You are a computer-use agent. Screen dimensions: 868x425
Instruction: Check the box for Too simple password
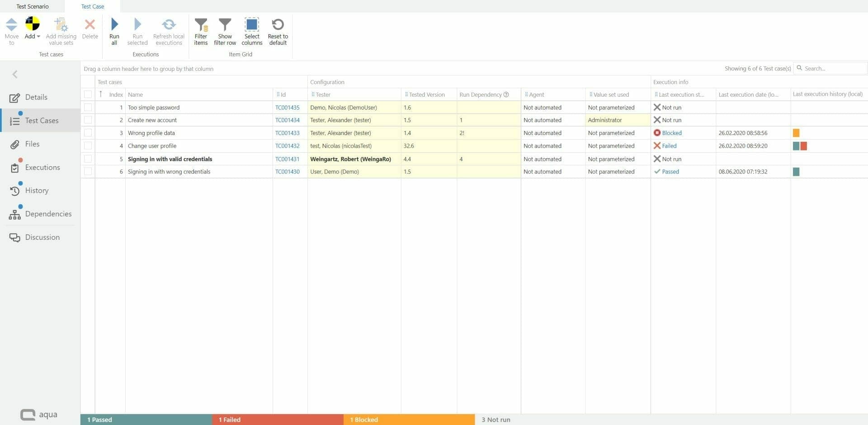(x=88, y=107)
